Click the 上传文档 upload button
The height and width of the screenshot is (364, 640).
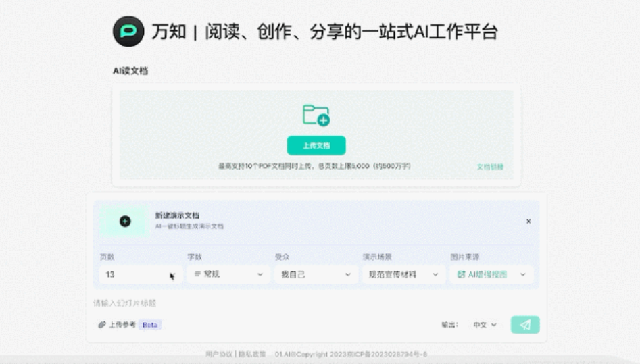click(316, 146)
